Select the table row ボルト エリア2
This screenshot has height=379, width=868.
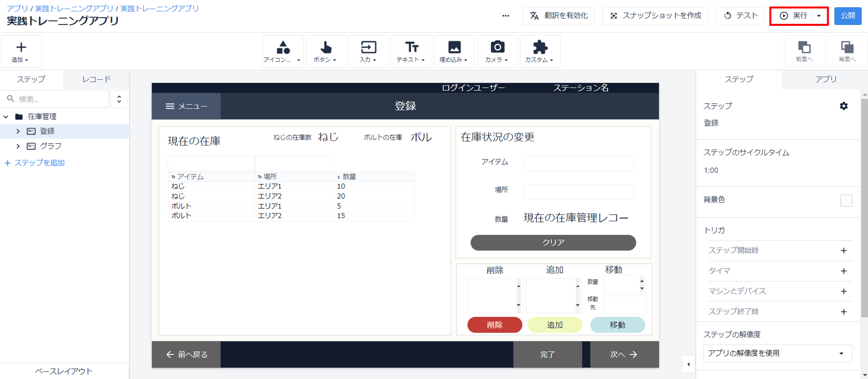(291, 216)
